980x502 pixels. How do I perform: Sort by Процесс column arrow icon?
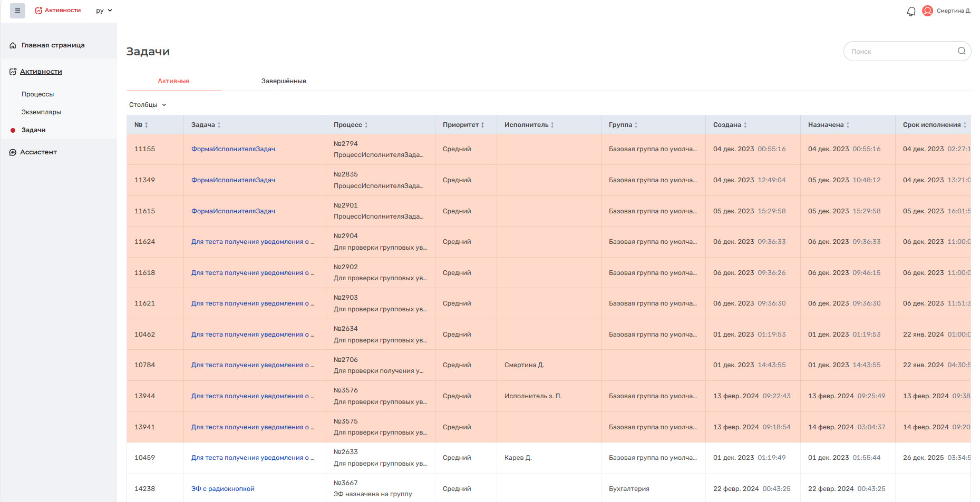pos(366,125)
